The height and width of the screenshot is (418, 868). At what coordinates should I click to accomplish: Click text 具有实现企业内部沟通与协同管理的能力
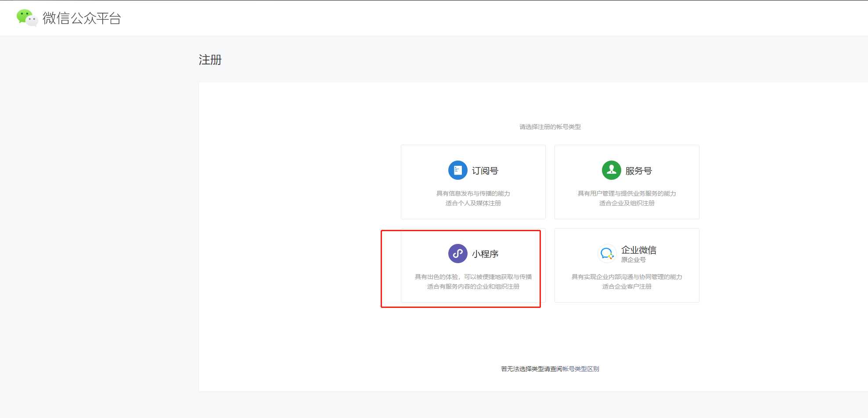(627, 277)
